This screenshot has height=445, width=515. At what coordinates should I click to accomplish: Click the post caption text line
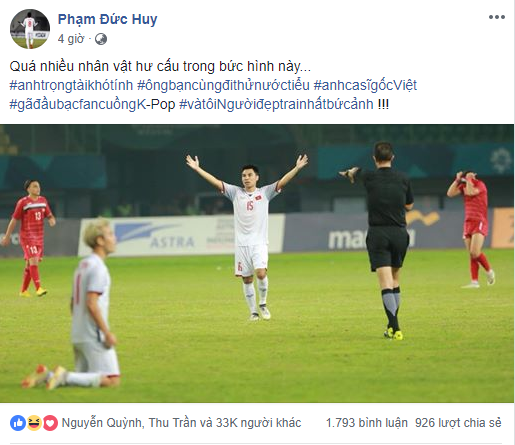(x=160, y=67)
